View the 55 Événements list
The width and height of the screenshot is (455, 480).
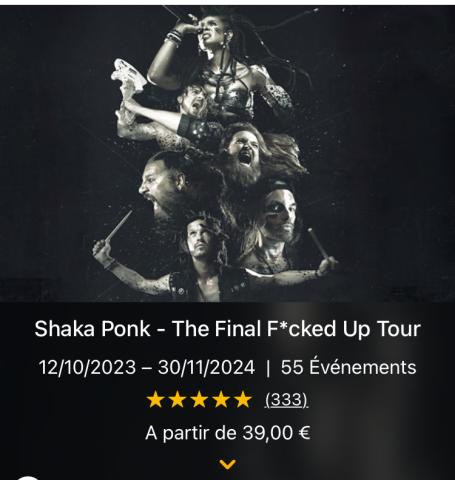(x=348, y=367)
